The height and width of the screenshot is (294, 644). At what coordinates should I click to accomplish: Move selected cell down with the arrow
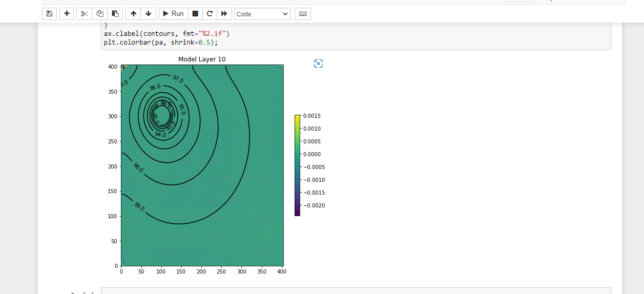coord(149,14)
